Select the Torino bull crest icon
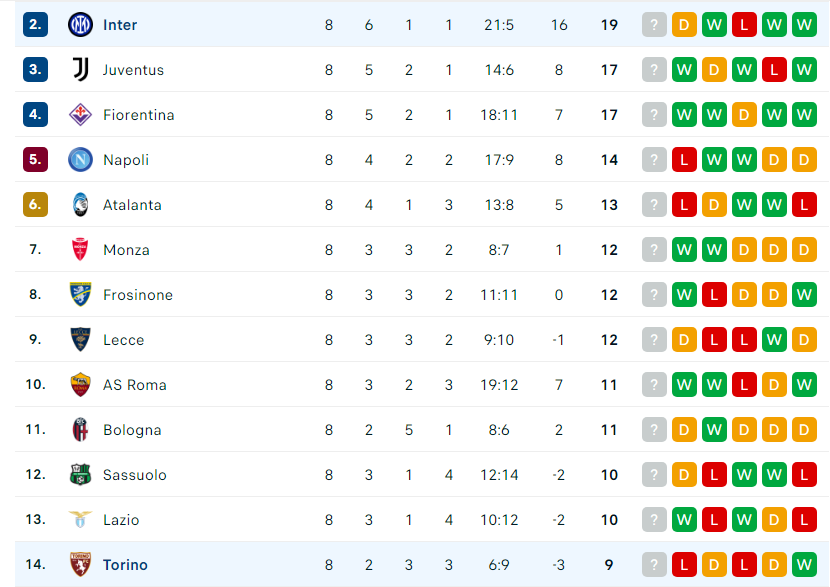830x587 pixels. (80, 565)
